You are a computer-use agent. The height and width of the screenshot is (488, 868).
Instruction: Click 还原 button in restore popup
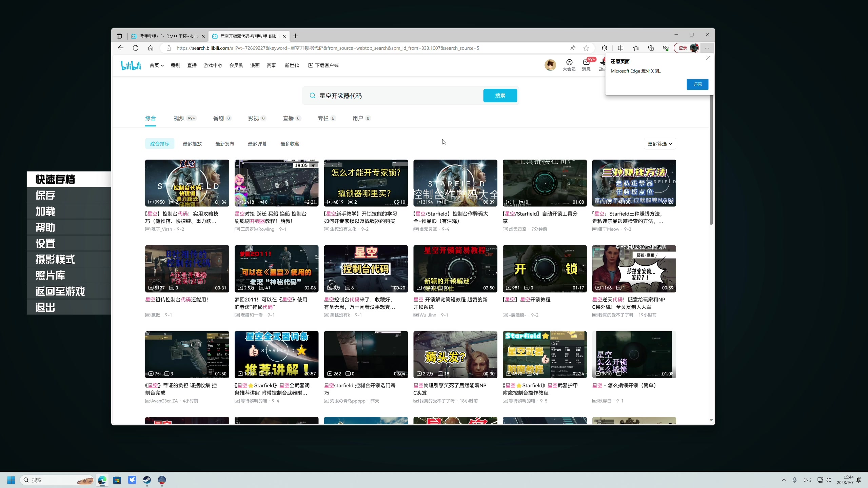[697, 84]
